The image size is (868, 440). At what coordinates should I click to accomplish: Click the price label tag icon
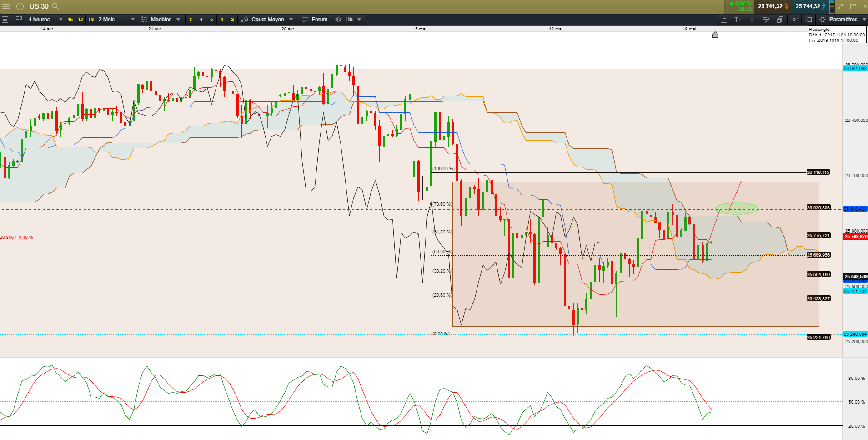(808, 20)
